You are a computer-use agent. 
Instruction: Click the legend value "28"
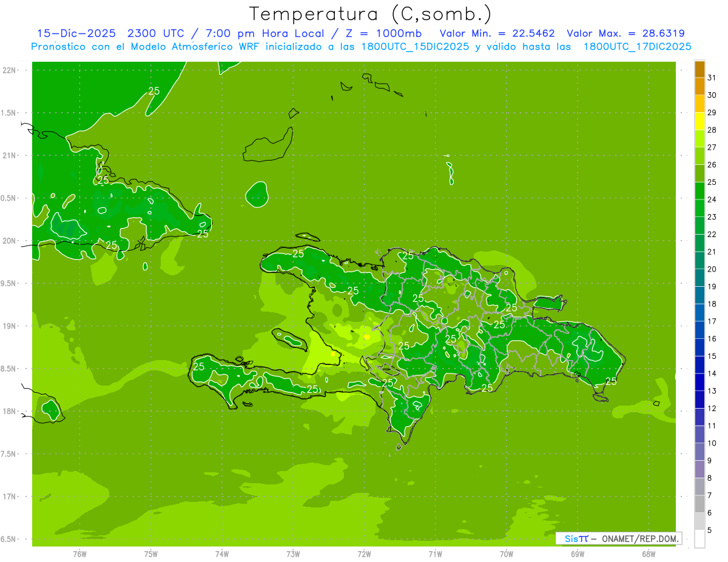coord(712,130)
